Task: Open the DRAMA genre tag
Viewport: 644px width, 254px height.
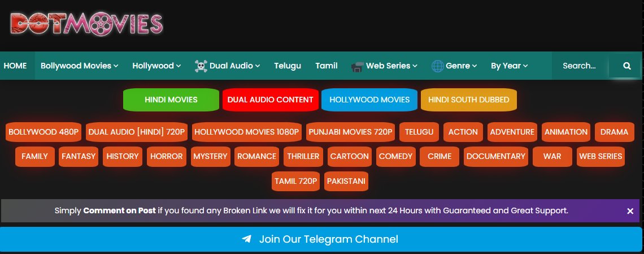Action: tap(614, 132)
